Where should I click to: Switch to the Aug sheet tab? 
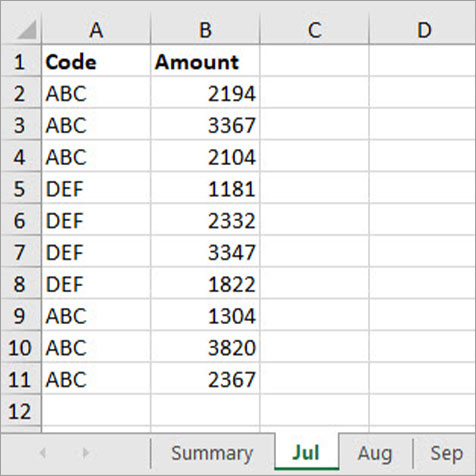coord(375,453)
